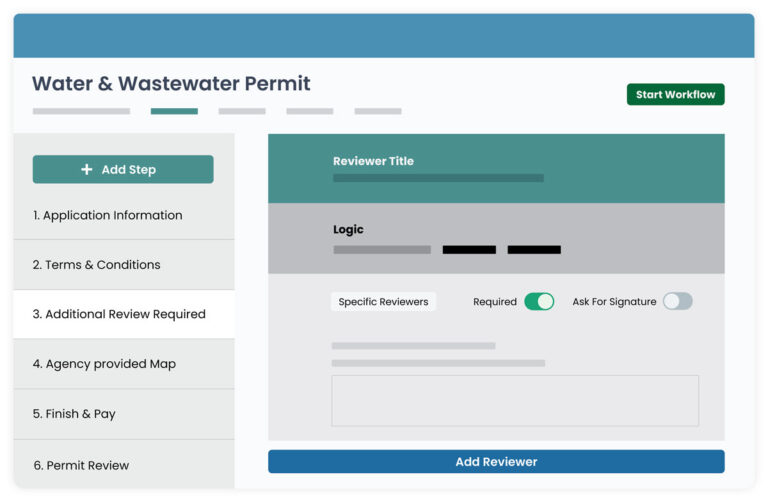Turn off the Required toggle
Viewport: 768px width, 502px height.
point(539,302)
